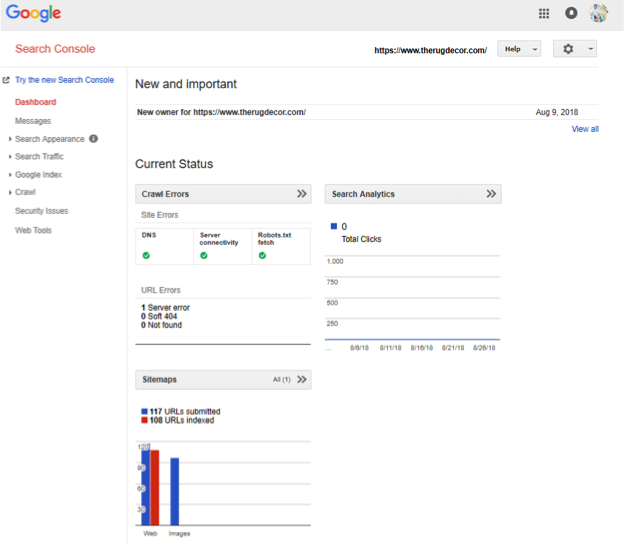
Task: Click the info icon beside Search Appearance
Action: tap(94, 138)
